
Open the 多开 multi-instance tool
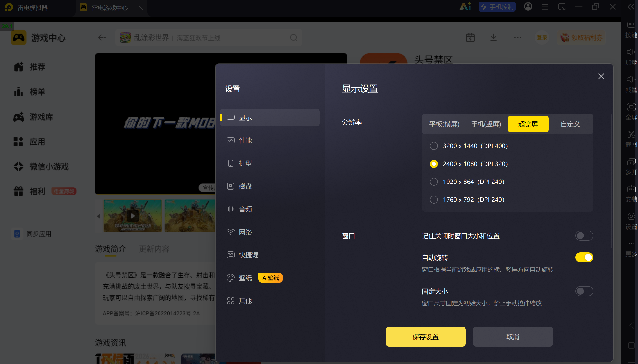[631, 162]
